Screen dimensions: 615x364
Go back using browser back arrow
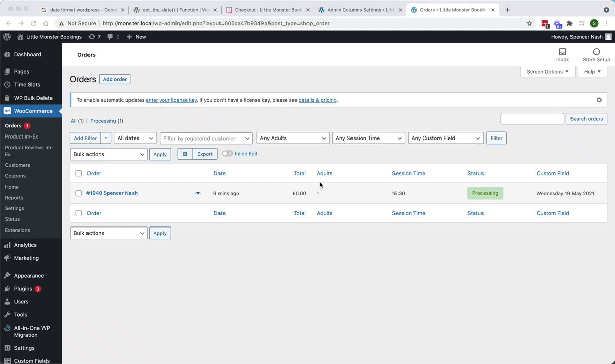(x=9, y=23)
